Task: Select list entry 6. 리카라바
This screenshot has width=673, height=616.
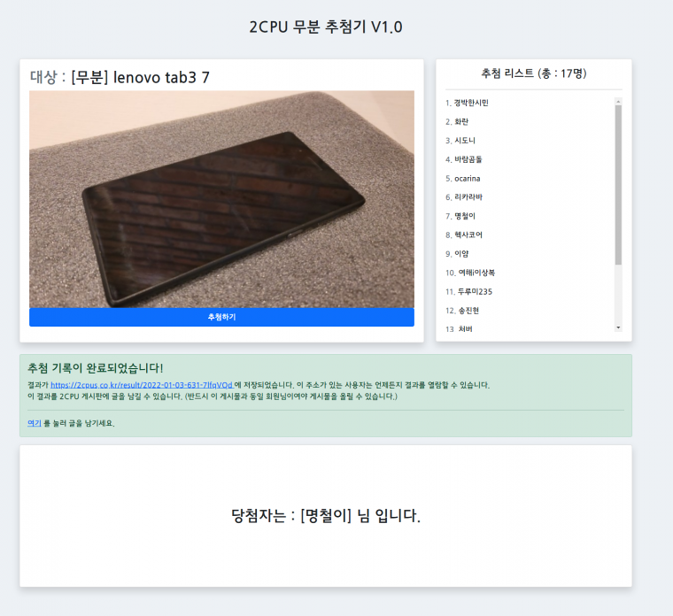Action: click(464, 197)
